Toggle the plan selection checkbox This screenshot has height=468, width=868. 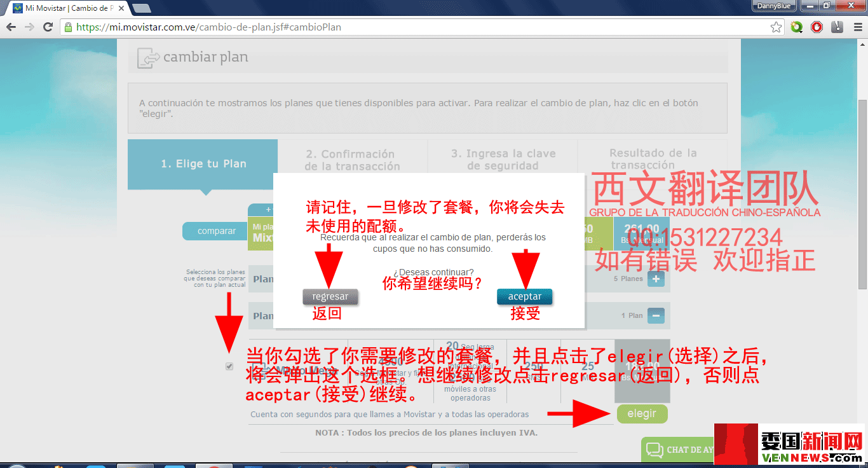pyautogui.click(x=229, y=366)
